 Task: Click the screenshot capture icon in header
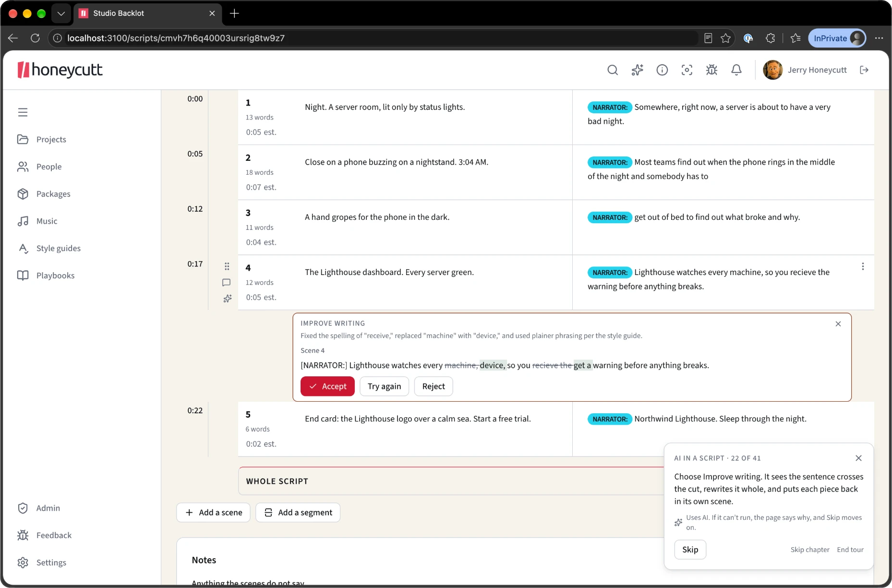[687, 70]
